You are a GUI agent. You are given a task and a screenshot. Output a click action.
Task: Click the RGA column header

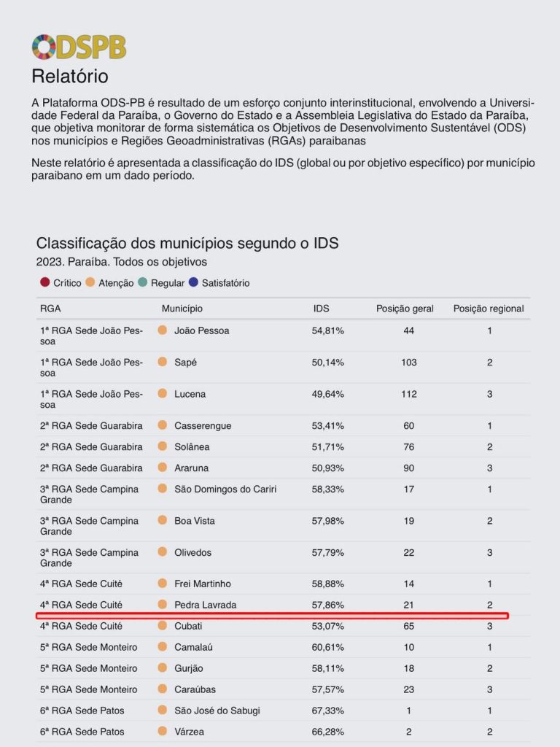coord(50,309)
